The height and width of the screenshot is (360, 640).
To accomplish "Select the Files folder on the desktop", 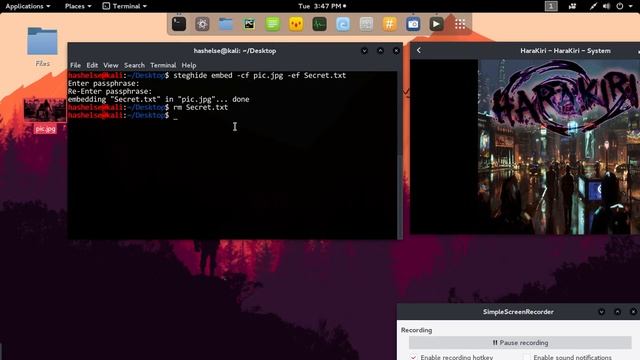I will click(x=42, y=46).
